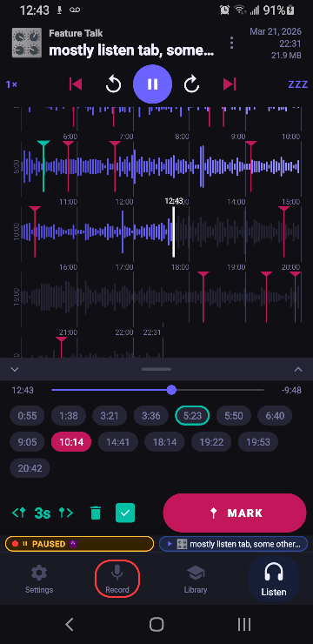Viewport: 313px width, 644px height.
Task: Switch to the Record tab
Action: click(117, 580)
